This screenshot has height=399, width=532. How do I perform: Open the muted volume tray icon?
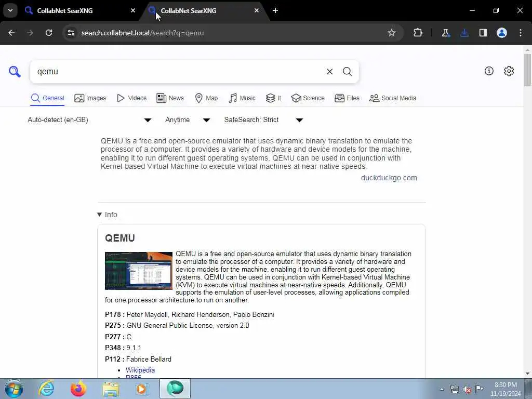tap(467, 389)
